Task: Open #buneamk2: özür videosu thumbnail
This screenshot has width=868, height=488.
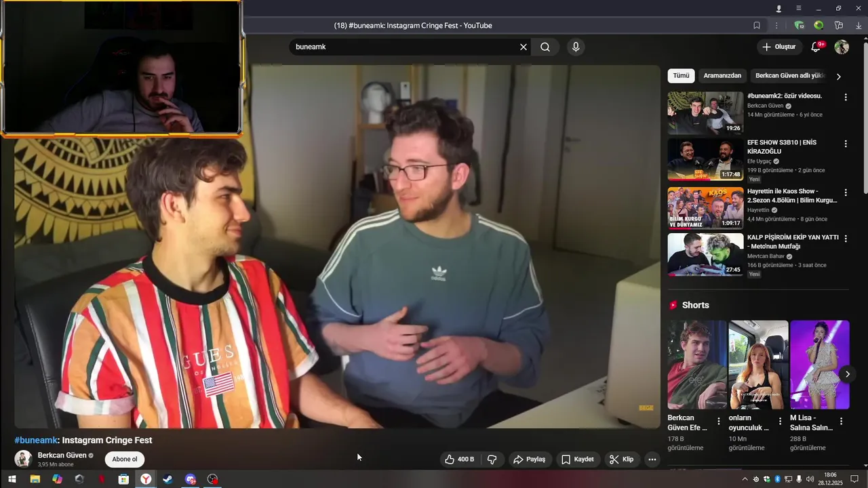Action: pyautogui.click(x=705, y=113)
